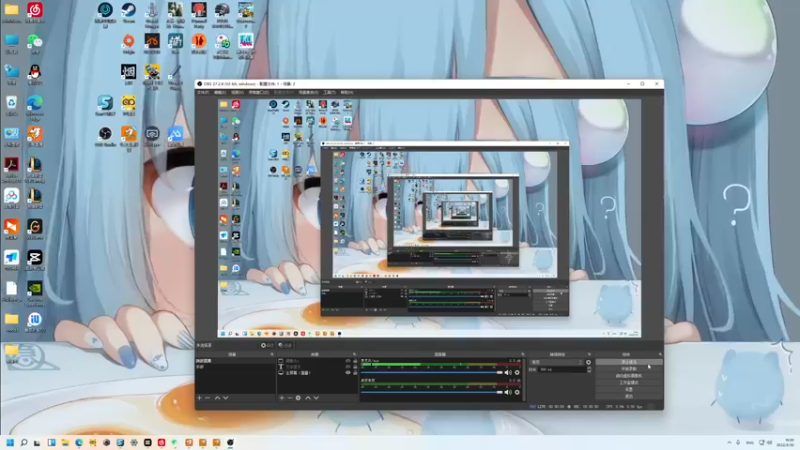
Task: Toggle lock on display capture source row
Action: click(355, 373)
